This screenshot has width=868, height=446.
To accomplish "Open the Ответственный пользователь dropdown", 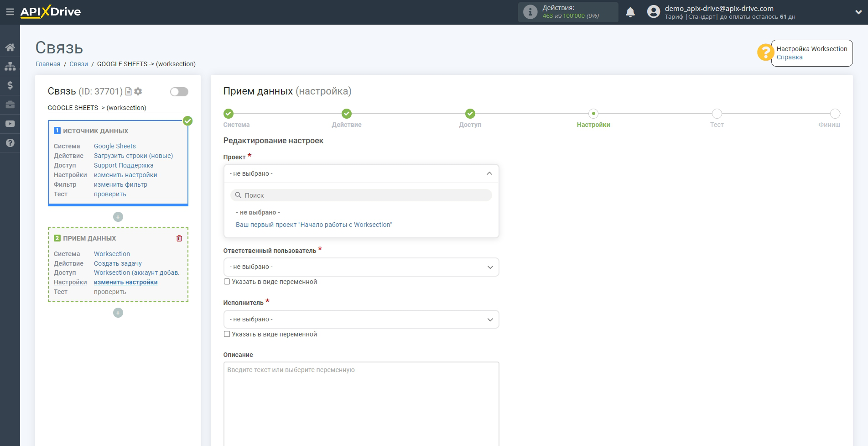I will pos(361,267).
